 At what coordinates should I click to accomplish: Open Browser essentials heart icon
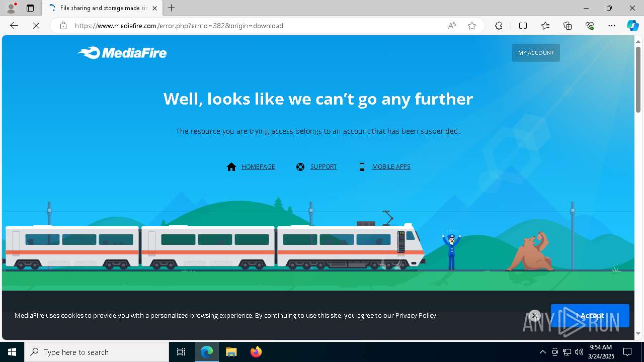click(590, 26)
